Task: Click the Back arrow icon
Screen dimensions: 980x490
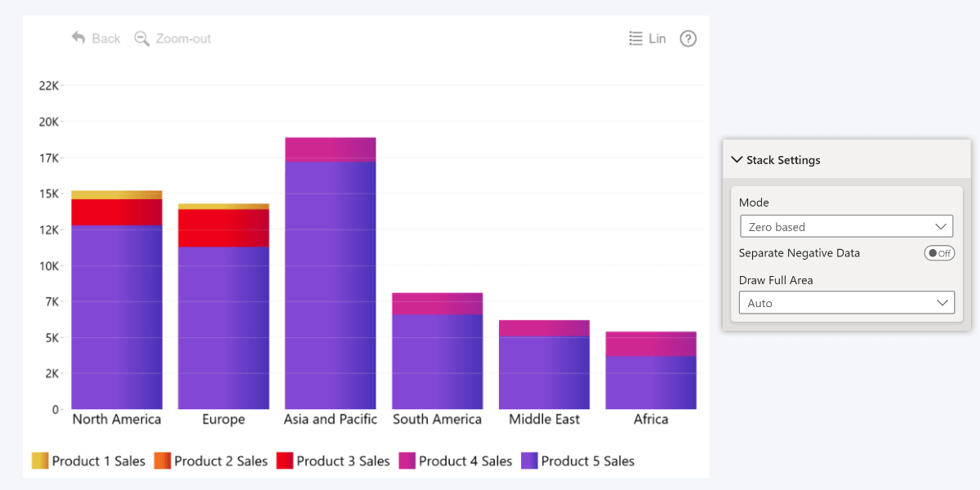Action: (78, 38)
